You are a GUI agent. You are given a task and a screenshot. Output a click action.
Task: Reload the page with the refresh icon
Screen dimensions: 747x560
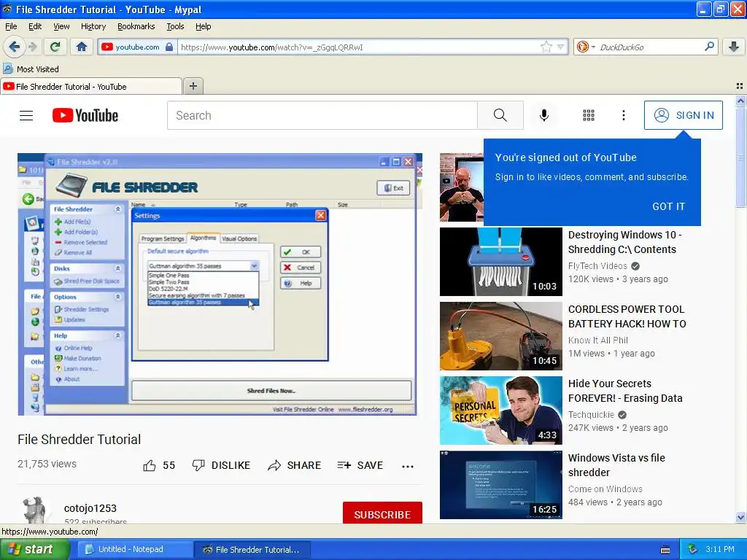(x=55, y=47)
